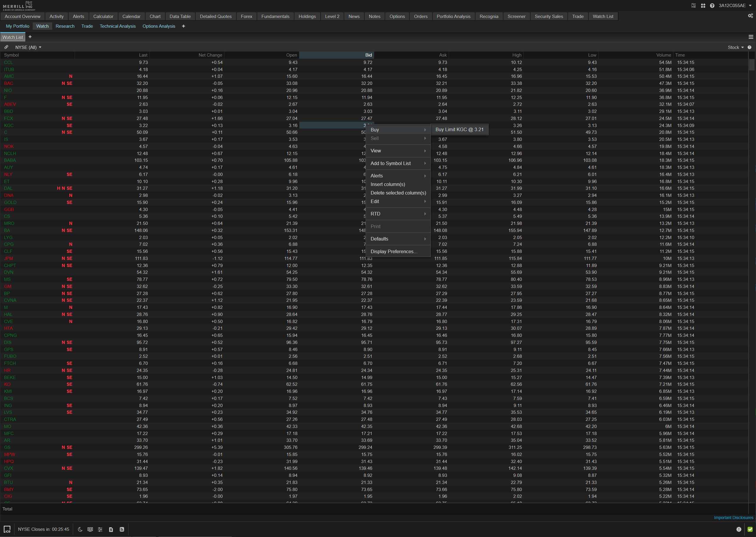Expand Add to Symbol List submenu

tap(398, 163)
